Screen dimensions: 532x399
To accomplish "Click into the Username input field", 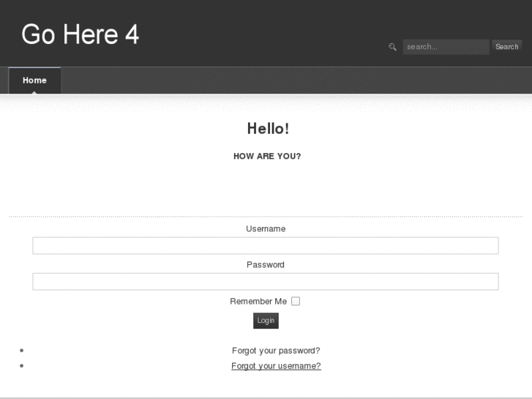I will tap(266, 245).
